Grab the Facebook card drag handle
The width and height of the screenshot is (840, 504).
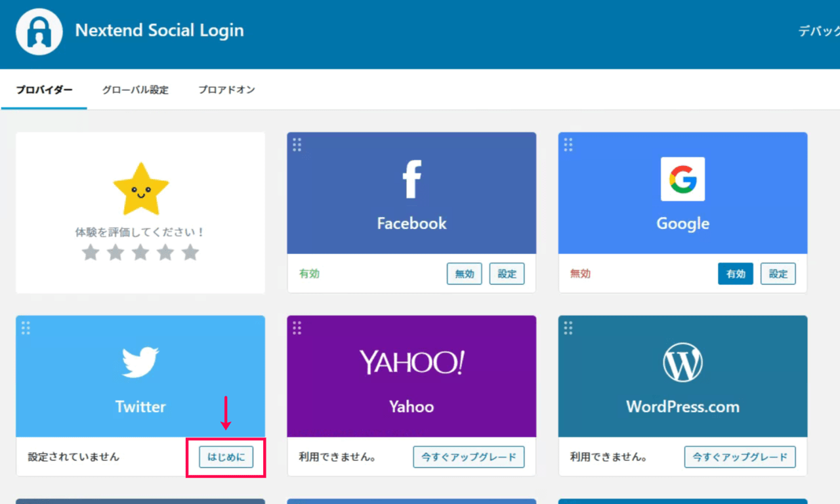pos(297,144)
